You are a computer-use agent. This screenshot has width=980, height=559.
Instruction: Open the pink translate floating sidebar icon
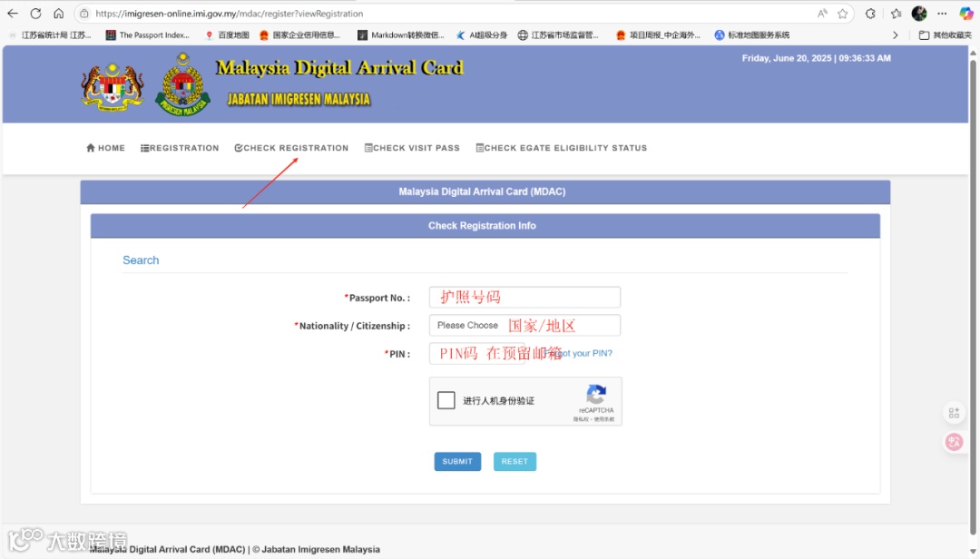pos(954,442)
